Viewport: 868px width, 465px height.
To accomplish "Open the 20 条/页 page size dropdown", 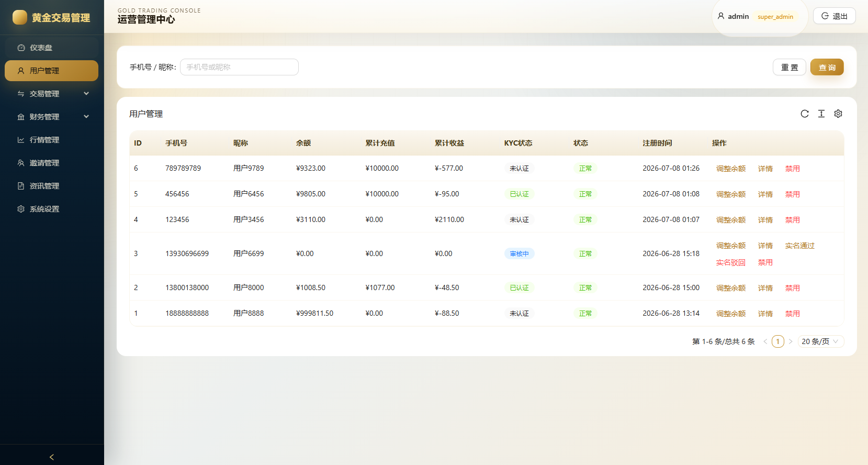I will (x=821, y=341).
